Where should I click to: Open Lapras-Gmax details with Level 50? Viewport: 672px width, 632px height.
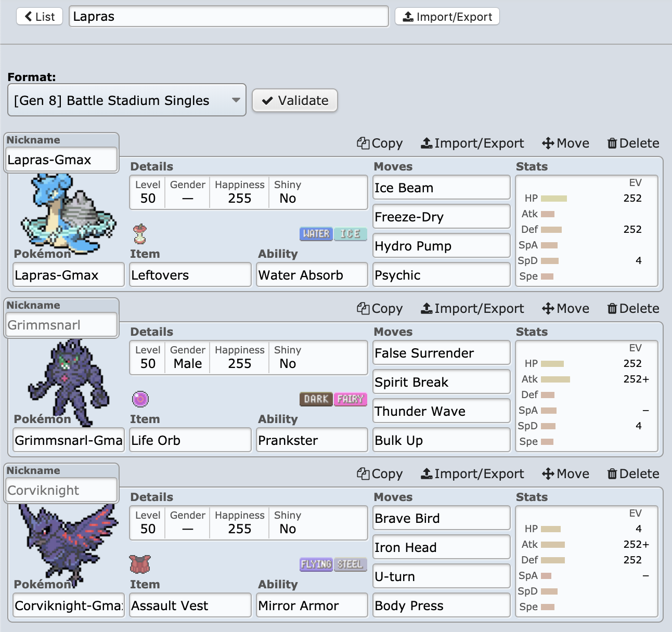[249, 192]
